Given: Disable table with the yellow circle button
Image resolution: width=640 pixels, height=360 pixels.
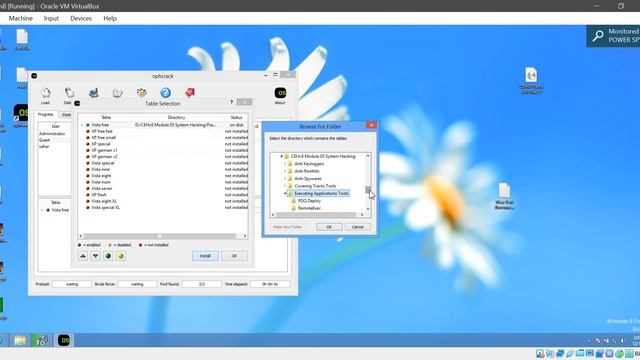Looking at the screenshot, I should (x=121, y=256).
